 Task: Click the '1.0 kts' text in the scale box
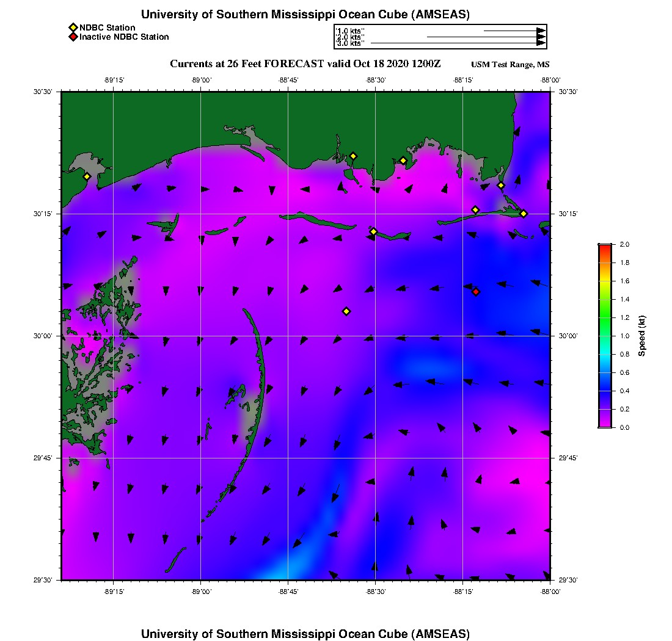pyautogui.click(x=350, y=31)
